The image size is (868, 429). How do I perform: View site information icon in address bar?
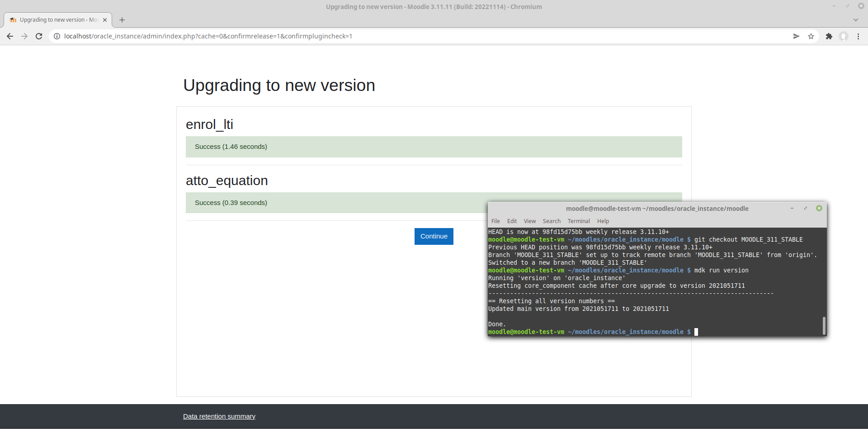(x=57, y=36)
